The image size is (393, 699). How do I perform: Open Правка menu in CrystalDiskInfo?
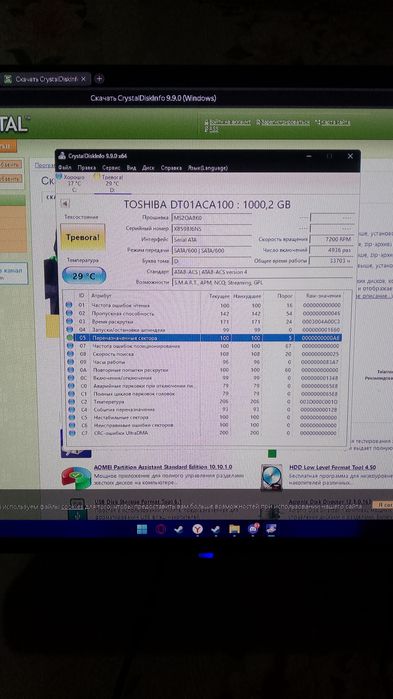click(86, 168)
